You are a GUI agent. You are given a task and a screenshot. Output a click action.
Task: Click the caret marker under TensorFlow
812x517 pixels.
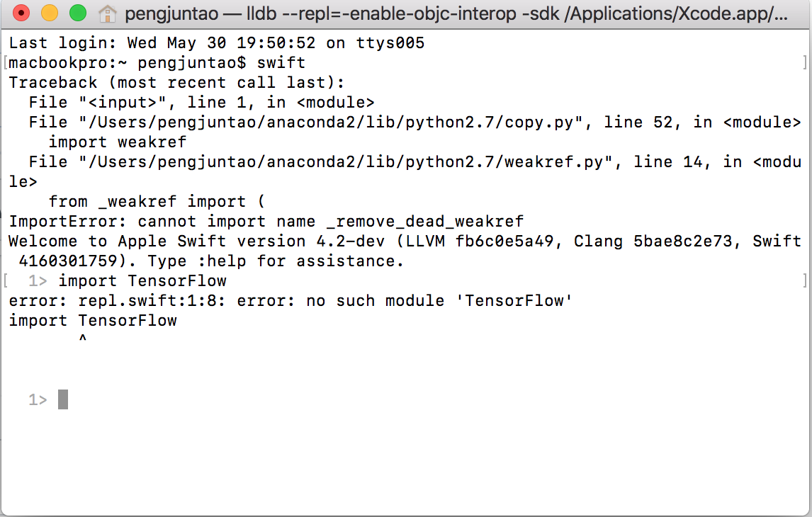tap(82, 339)
